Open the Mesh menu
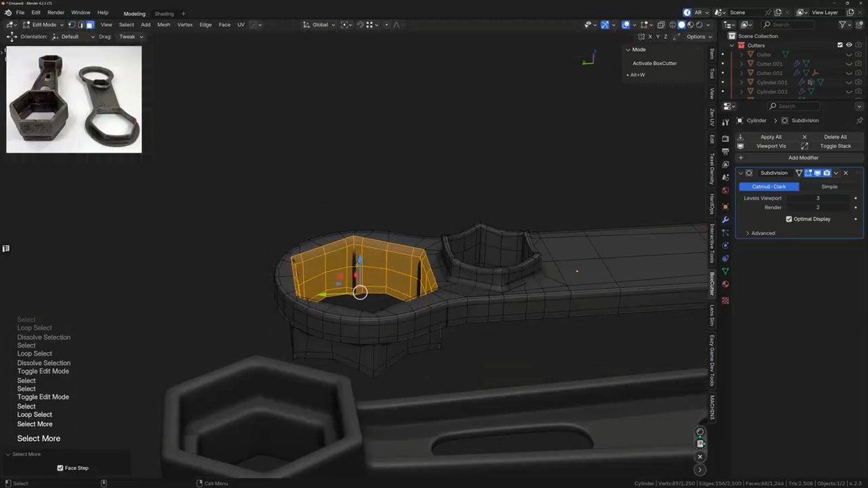Screen dimensions: 868x488 click(x=164, y=25)
